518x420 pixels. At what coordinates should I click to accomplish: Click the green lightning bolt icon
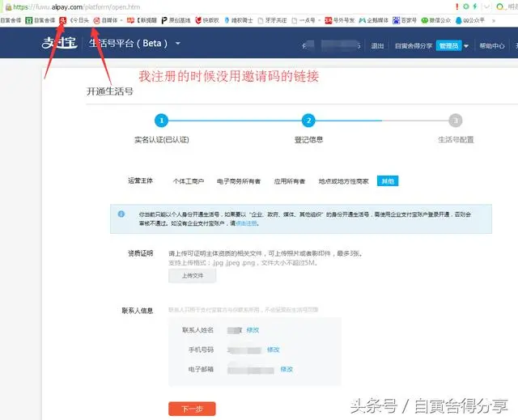click(475, 6)
